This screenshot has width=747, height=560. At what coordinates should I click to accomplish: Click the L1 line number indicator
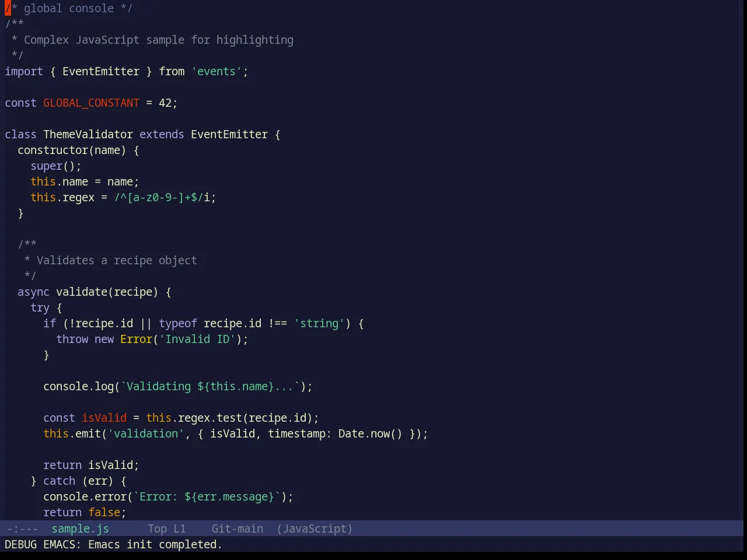coord(179,528)
